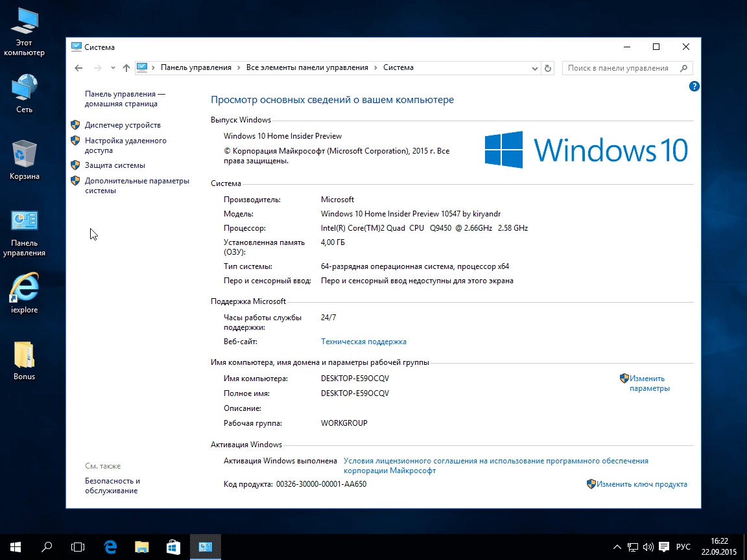This screenshot has width=747, height=560.
Task: Open Безопасность и обслуживание link
Action: [x=112, y=485]
